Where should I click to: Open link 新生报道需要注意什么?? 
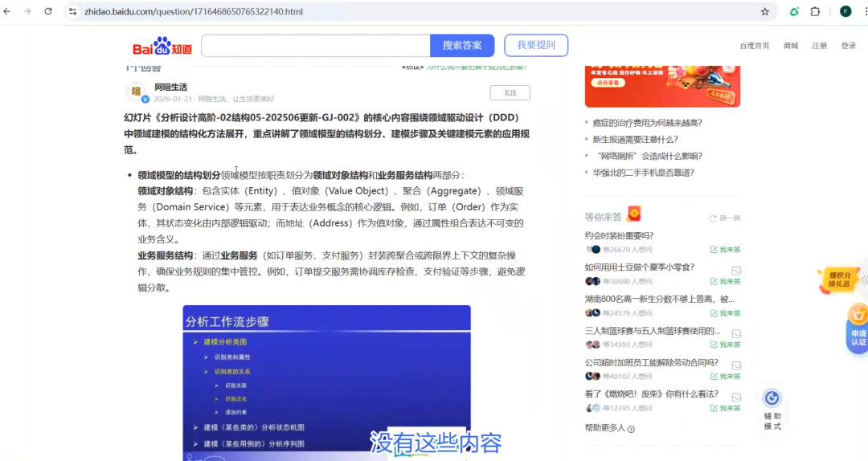(635, 140)
